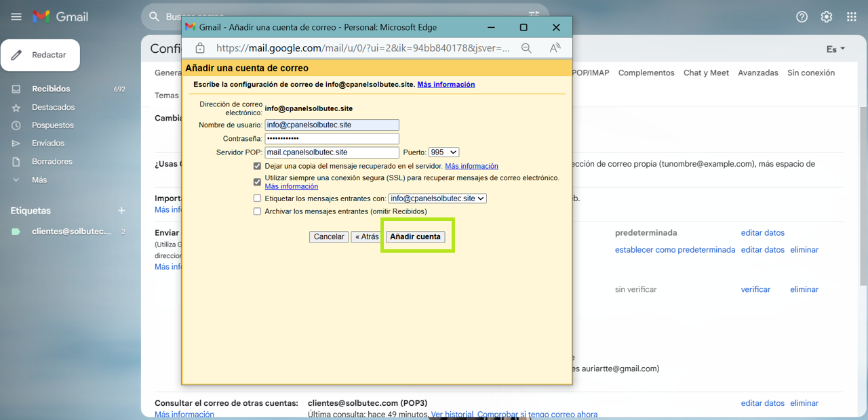The width and height of the screenshot is (868, 420).
Task: Click the Añadir cuenta button
Action: tap(415, 236)
